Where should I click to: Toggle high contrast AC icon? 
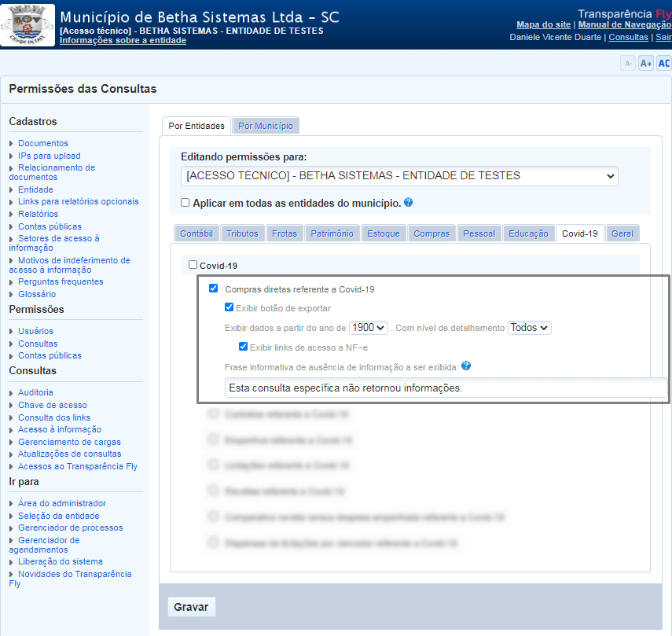(x=663, y=64)
